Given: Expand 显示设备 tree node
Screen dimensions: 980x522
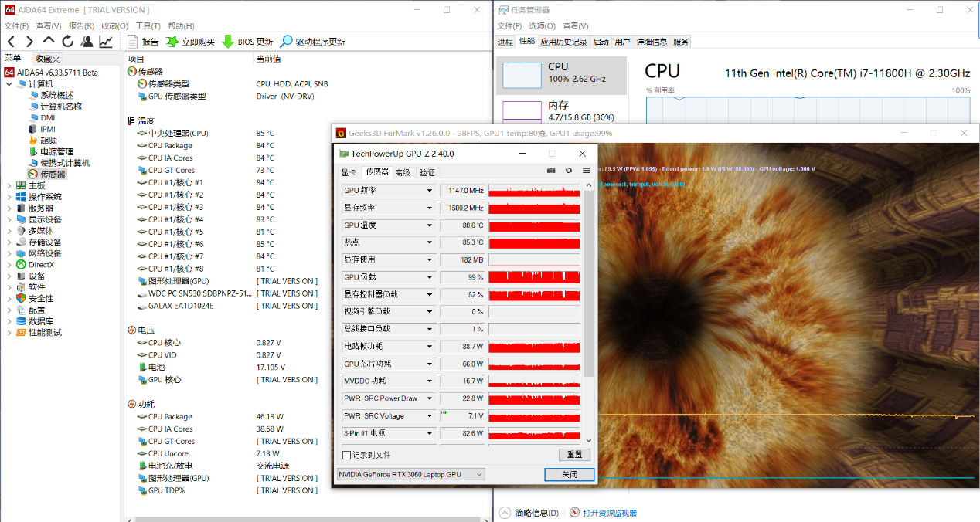Looking at the screenshot, I should (x=9, y=219).
